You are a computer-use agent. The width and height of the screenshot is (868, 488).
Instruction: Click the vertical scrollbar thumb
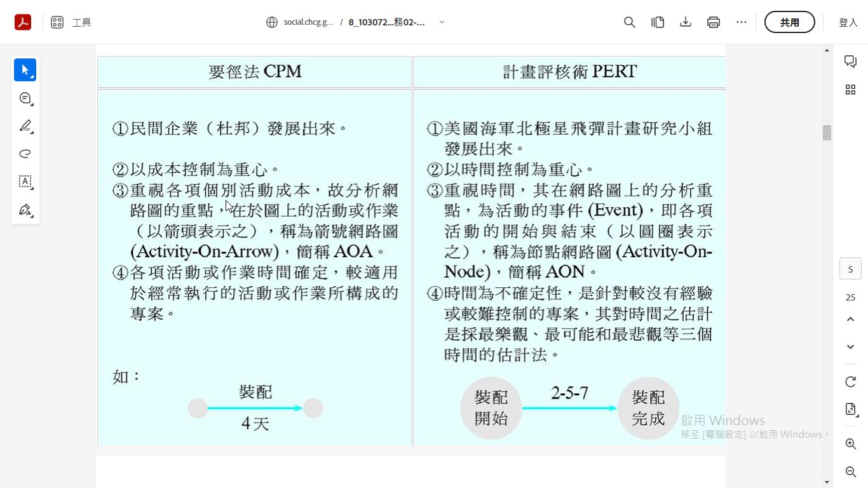coord(827,133)
